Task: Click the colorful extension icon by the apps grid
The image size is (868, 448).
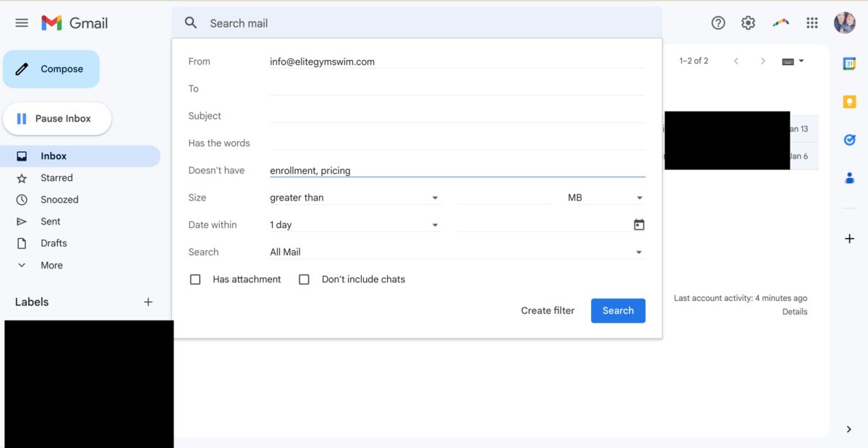Action: (780, 23)
